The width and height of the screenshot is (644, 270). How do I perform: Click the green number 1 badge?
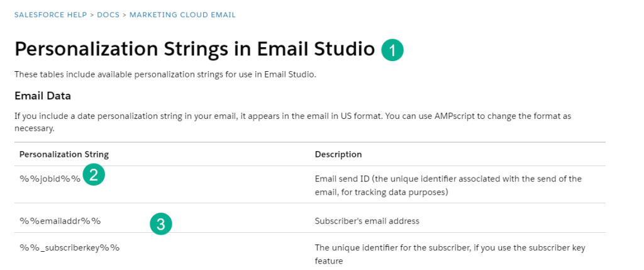tap(392, 50)
